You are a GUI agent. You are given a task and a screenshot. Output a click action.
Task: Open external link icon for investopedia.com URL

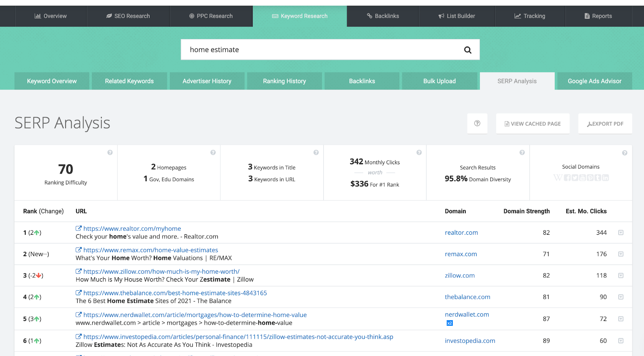coord(78,337)
